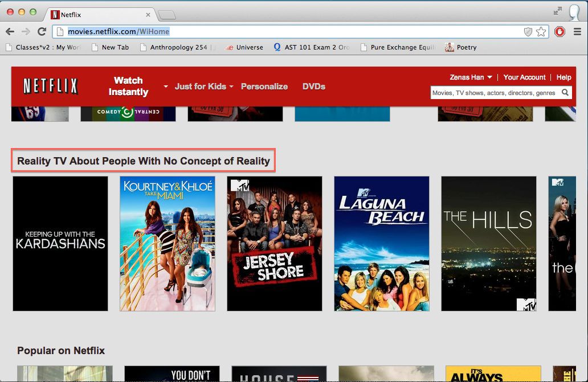
Task: Go to the DVDs section
Action: coord(313,87)
